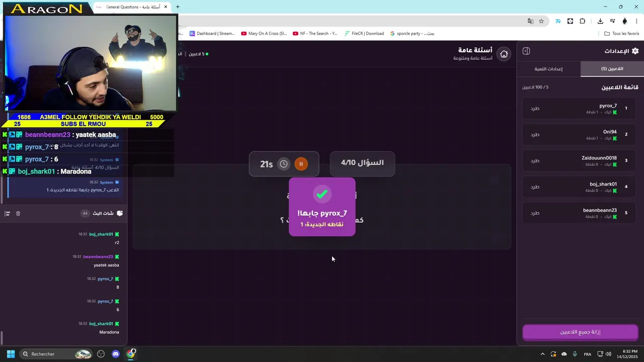Click the microphone tray icon
The image size is (644, 362).
575,354
